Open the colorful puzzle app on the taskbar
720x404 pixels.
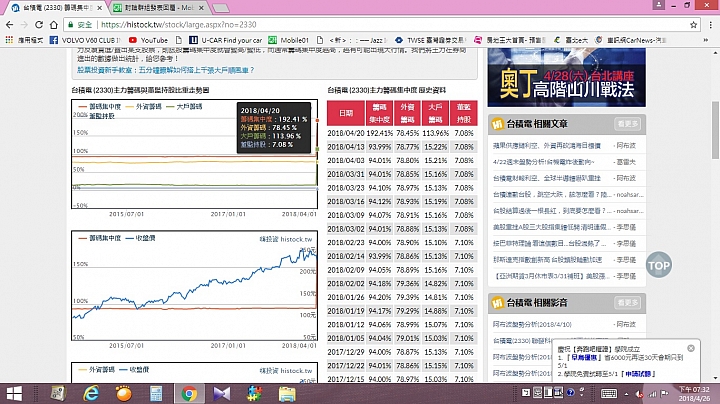[x=254, y=394]
